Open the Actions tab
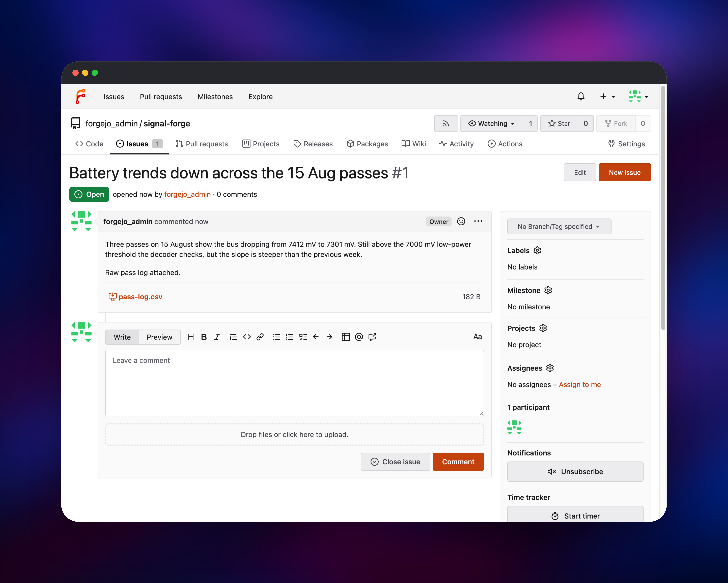Viewport: 728px width, 583px height. pos(505,144)
